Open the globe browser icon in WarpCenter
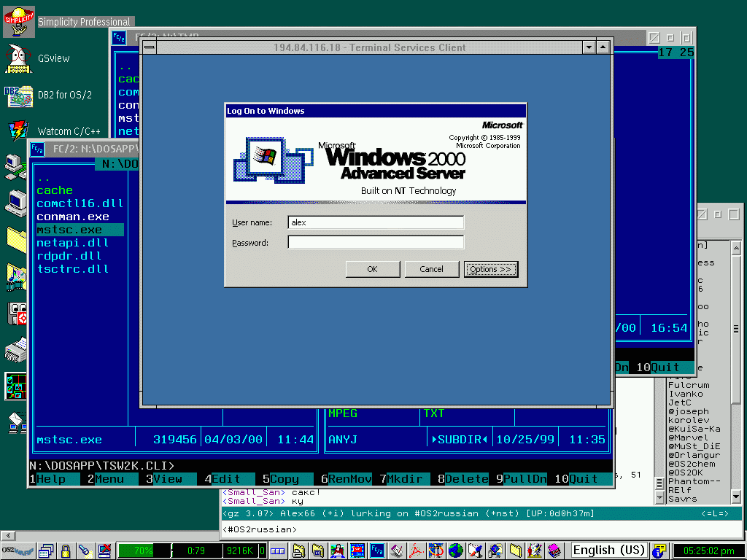This screenshot has height=560, width=747. tap(455, 551)
